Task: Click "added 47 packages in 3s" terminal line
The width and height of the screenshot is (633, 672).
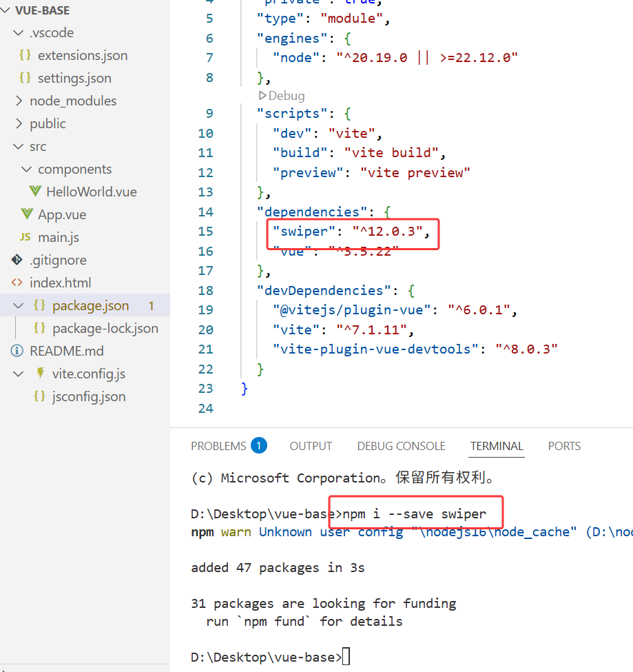Action: 278,567
